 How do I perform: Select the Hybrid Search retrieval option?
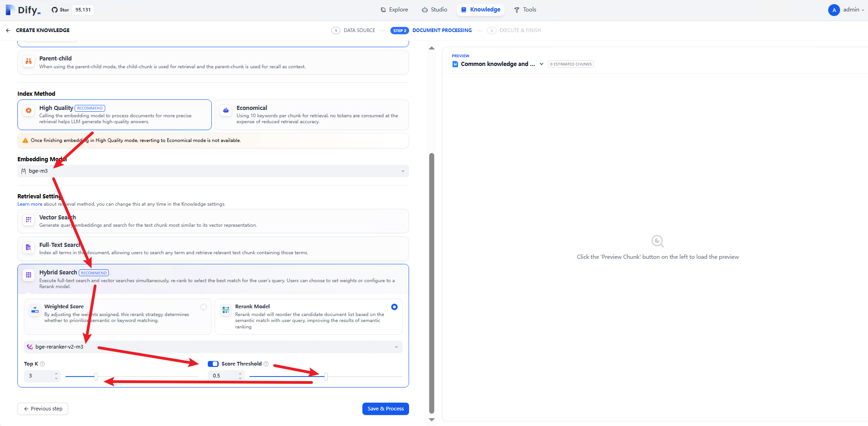tap(213, 279)
